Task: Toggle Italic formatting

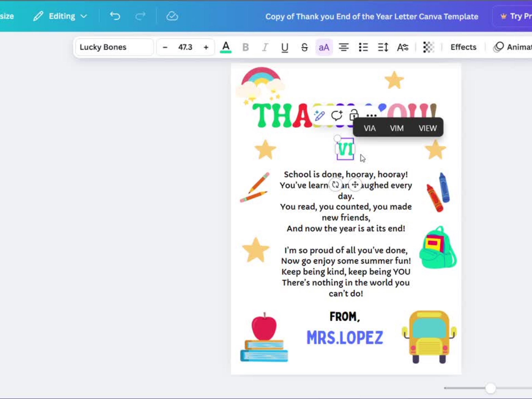Action: click(265, 47)
